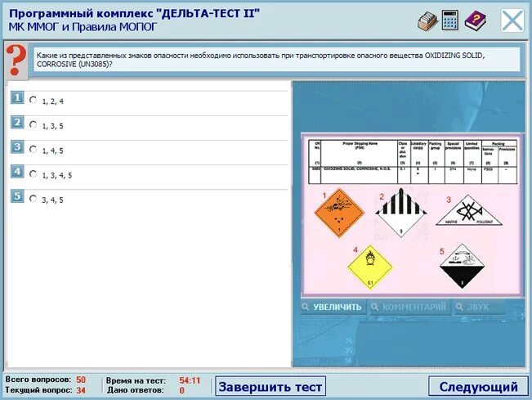Open the calculator icon

[x=450, y=20]
